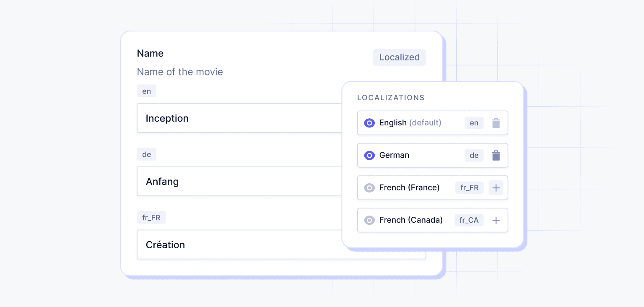
Task: Add French (Canada) localization with plus icon
Action: point(496,220)
